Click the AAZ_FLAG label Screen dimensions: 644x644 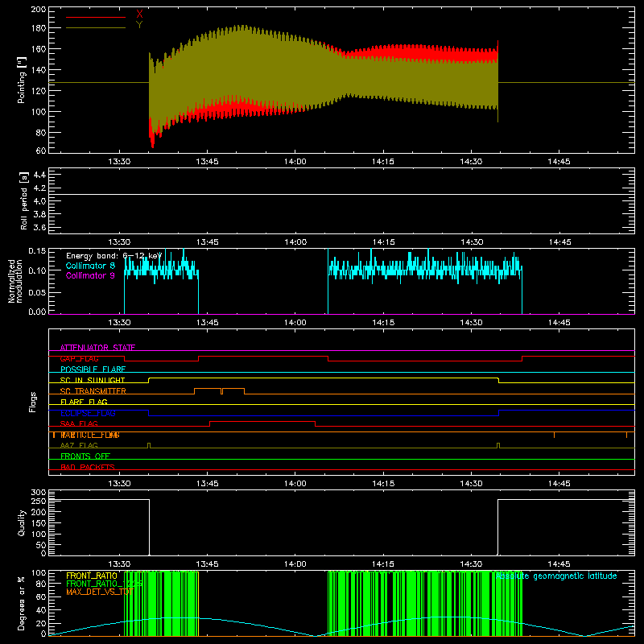[x=79, y=445]
